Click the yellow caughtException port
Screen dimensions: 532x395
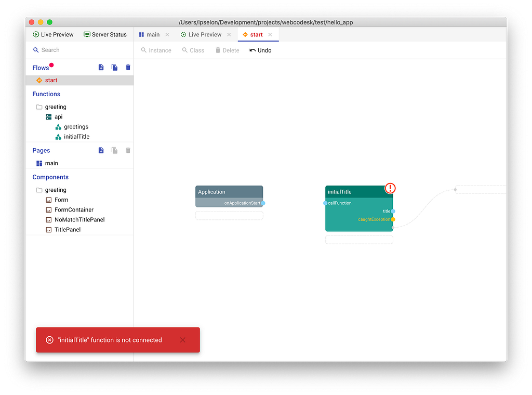pyautogui.click(x=393, y=219)
